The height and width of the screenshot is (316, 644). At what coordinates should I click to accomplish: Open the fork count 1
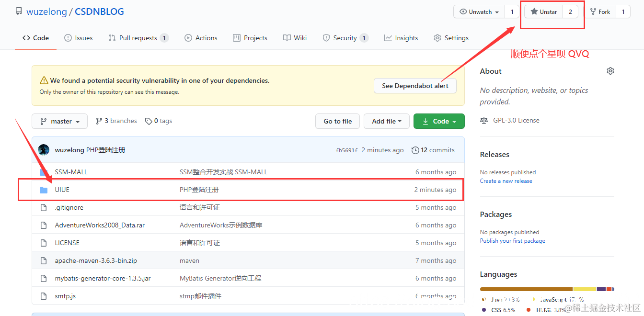coord(623,12)
